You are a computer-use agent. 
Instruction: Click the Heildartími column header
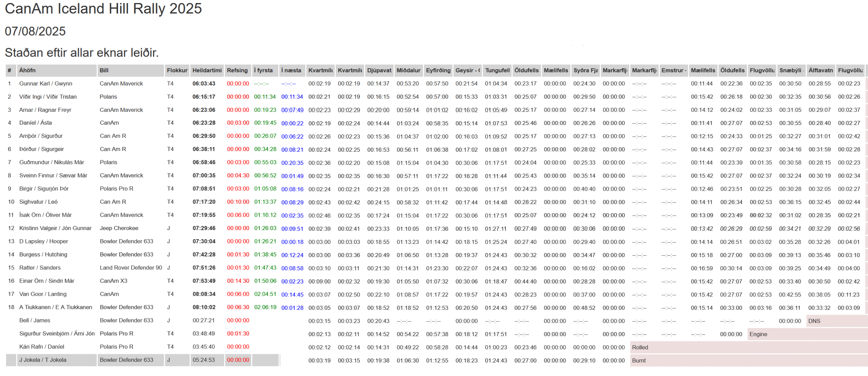[207, 70]
